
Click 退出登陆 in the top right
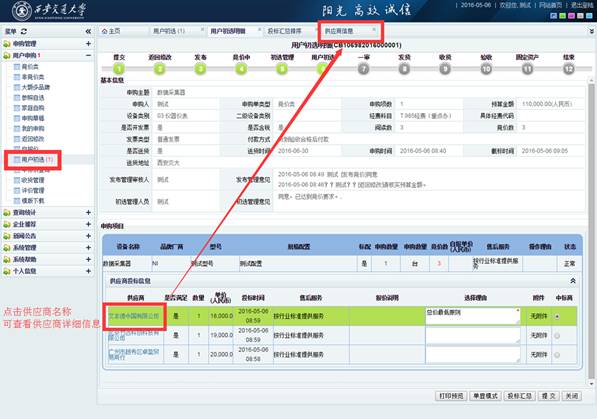click(582, 5)
